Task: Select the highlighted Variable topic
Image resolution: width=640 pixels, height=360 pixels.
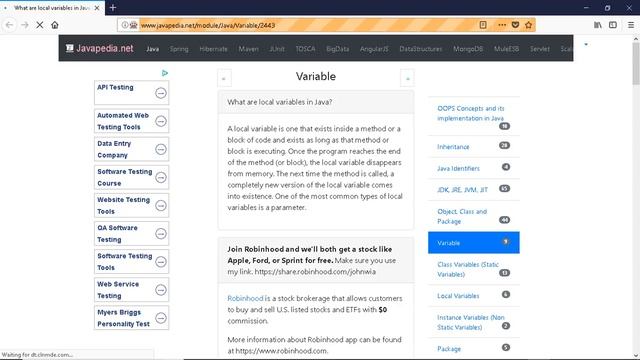Action: [473, 242]
